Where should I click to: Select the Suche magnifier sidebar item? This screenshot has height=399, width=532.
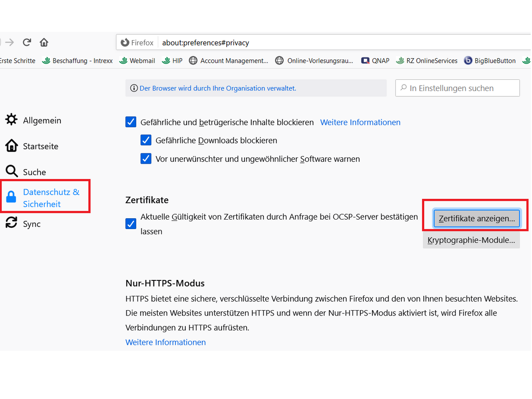tap(11, 172)
